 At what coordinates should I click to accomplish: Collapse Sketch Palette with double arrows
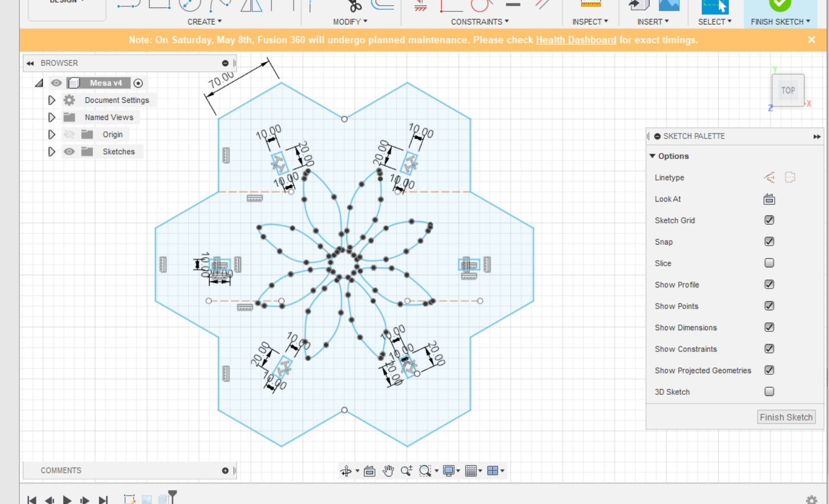817,136
